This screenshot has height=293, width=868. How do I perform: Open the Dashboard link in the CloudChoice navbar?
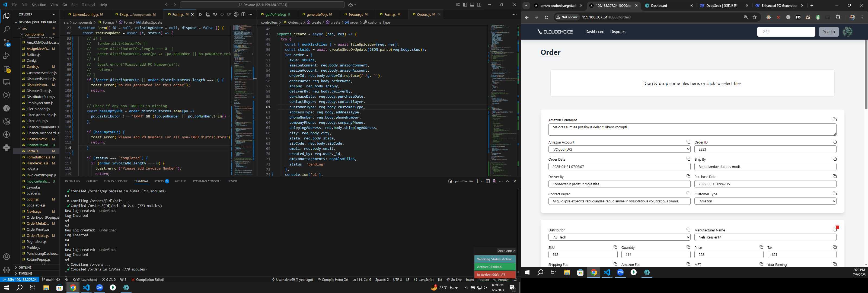coord(594,32)
